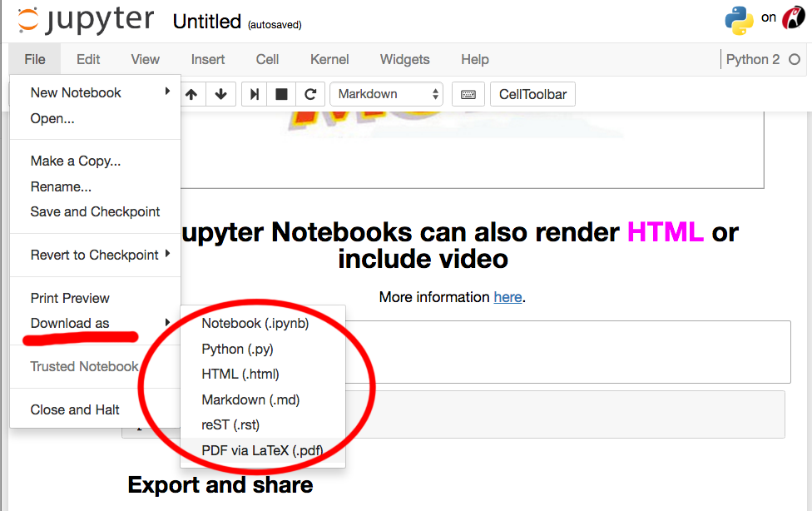
Task: Click the Untitled notebook title
Action: point(206,22)
